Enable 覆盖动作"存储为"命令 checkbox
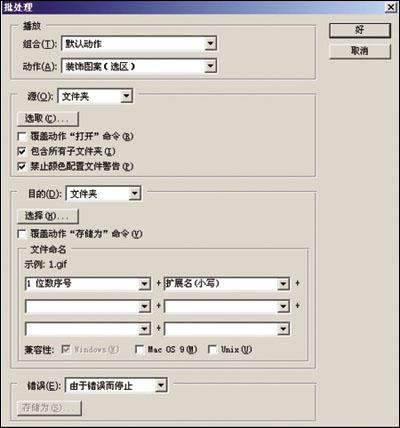Viewport: 400px width, 428px height. click(22, 234)
